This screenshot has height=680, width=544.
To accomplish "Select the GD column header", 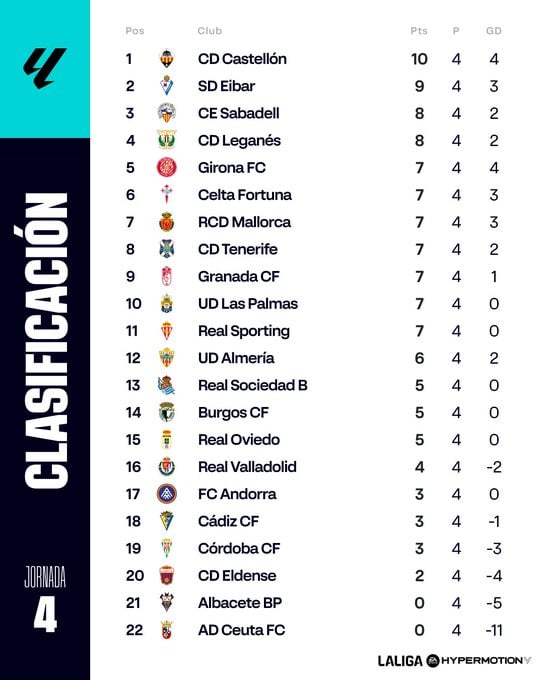I will point(494,31).
